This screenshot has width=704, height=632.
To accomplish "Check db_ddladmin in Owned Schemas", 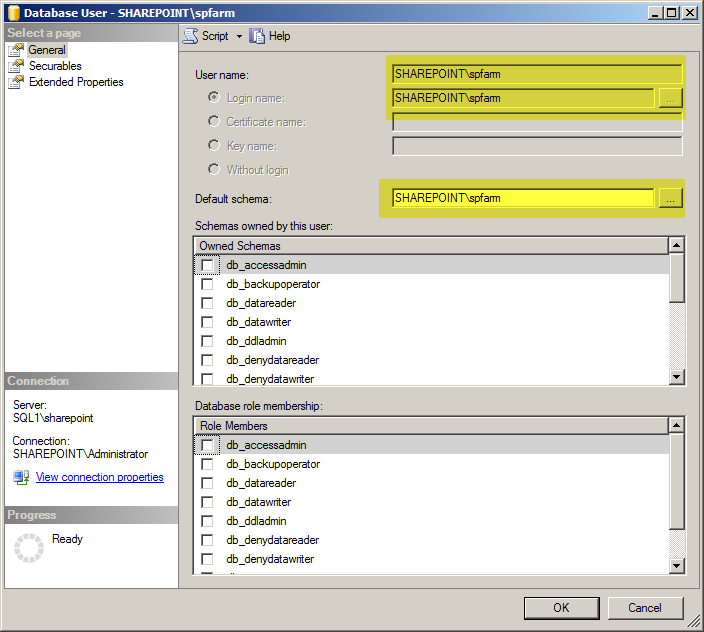I will pyautogui.click(x=207, y=341).
